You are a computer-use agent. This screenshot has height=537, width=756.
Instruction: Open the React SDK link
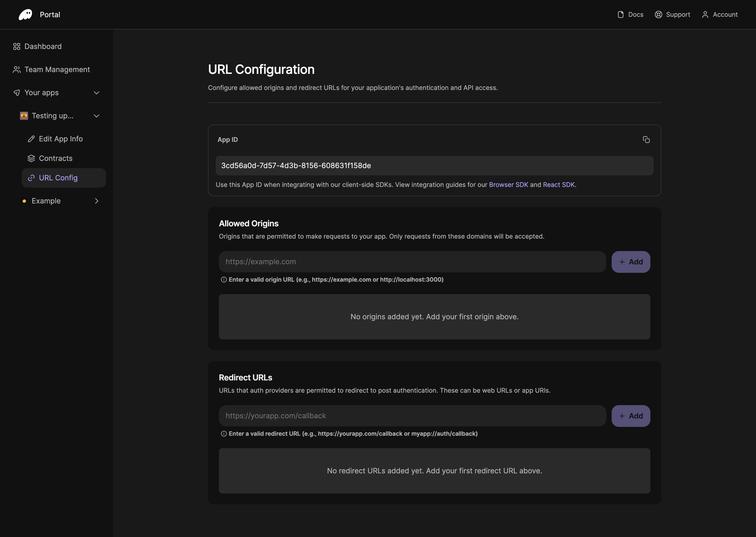point(559,185)
